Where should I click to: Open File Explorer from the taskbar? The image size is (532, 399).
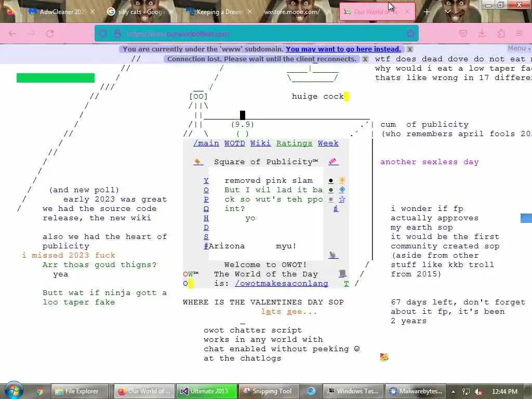click(79, 391)
